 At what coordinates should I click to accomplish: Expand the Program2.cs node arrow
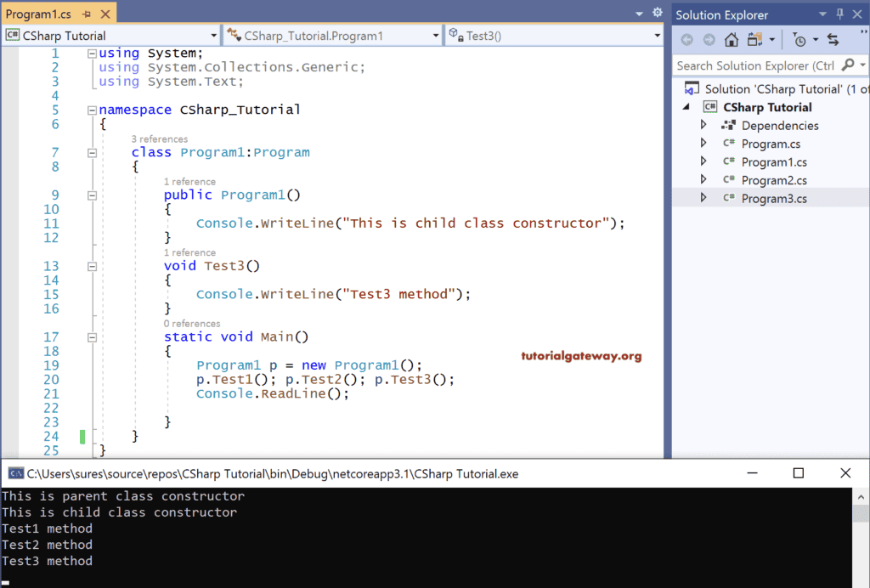point(703,180)
